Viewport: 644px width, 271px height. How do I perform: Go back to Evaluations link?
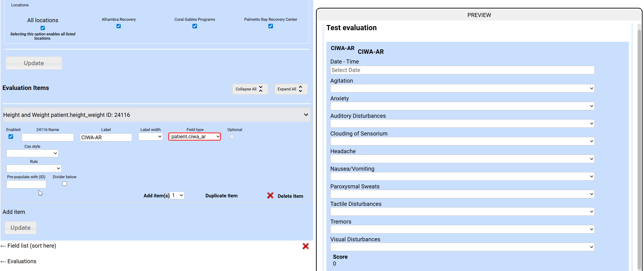21,261
